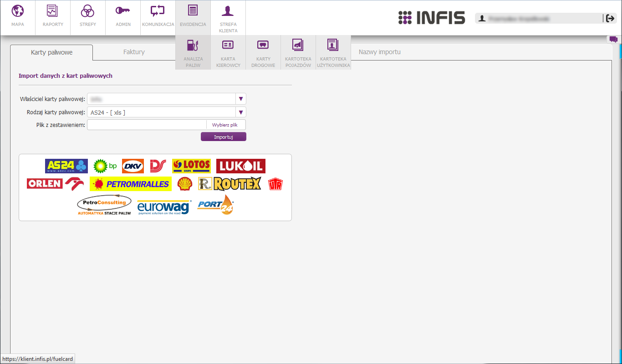Screen dimensions: 622x364
Task: Open Karty Drogowe submenu item
Action: tap(263, 52)
